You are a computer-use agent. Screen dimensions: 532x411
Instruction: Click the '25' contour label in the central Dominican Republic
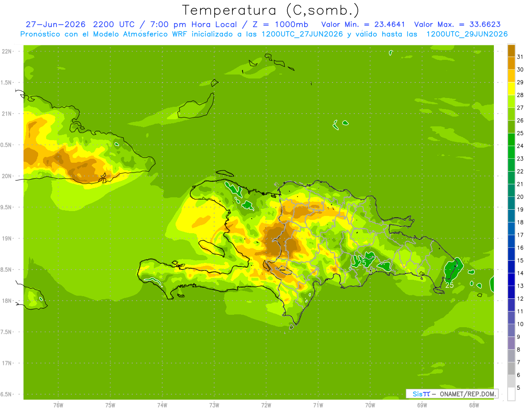362,262
